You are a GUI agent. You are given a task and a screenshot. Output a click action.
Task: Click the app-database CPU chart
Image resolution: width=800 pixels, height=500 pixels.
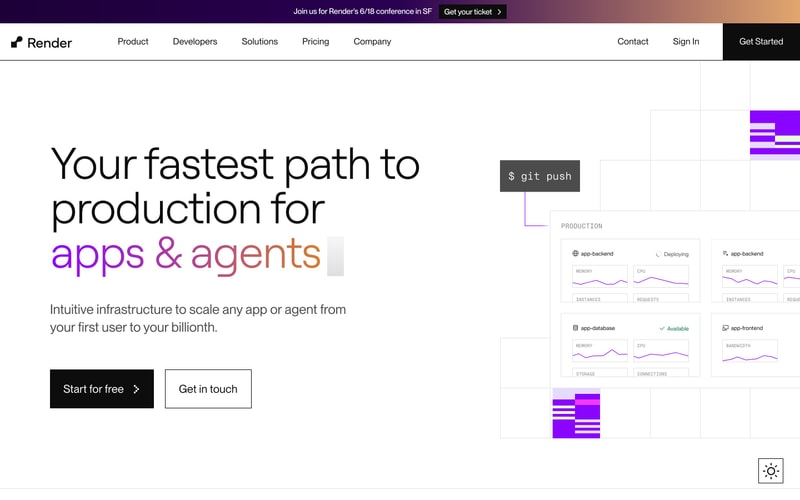click(x=661, y=351)
